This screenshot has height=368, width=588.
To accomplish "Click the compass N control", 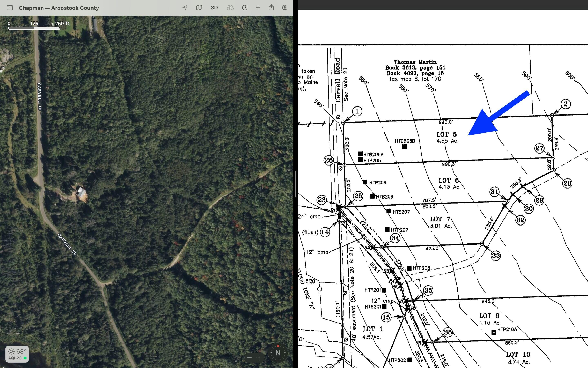I will 278,353.
